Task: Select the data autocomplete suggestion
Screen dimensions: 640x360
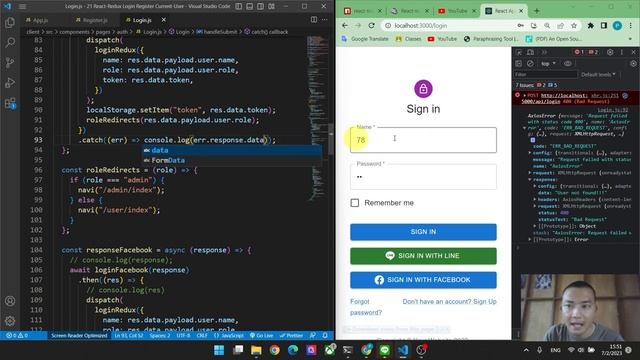Action: click(231, 150)
